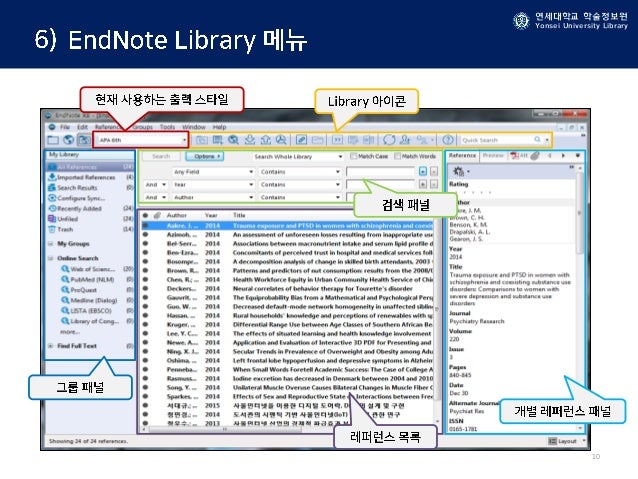Image resolution: width=638 pixels, height=479 pixels.
Task: Click the Insert Citation quote icon
Action: point(337,140)
